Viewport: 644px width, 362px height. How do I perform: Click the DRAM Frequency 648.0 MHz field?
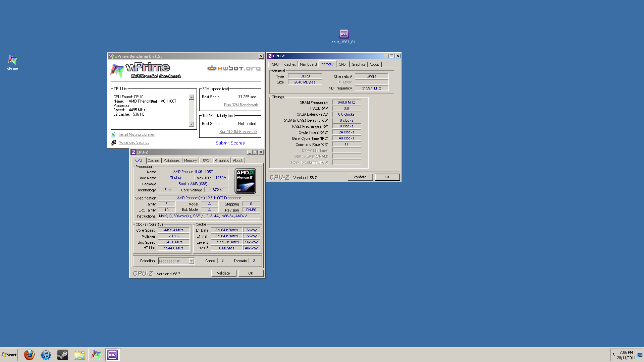[x=346, y=102]
